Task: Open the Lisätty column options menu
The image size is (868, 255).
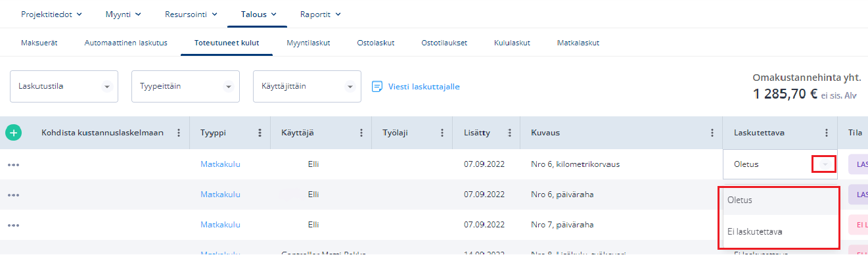Action: [510, 133]
